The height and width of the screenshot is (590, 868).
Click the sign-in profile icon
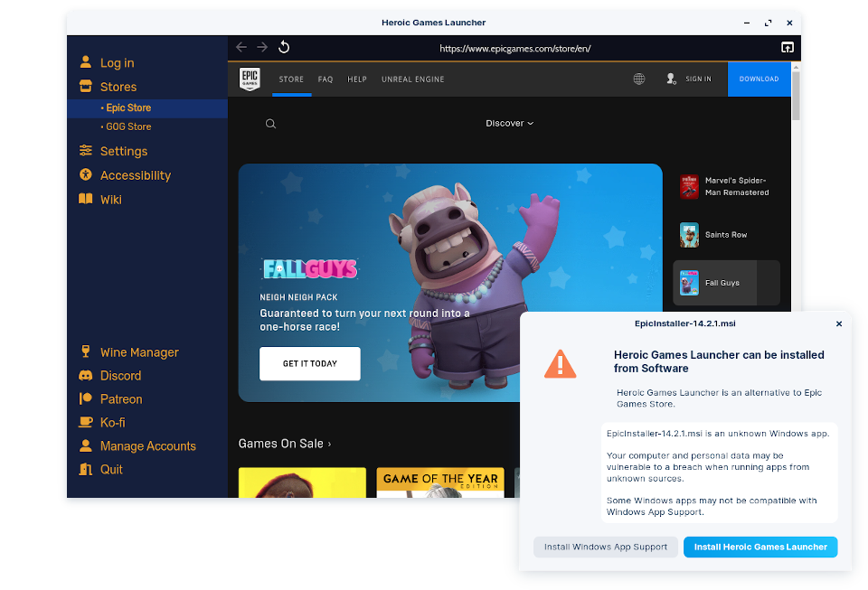tap(671, 80)
